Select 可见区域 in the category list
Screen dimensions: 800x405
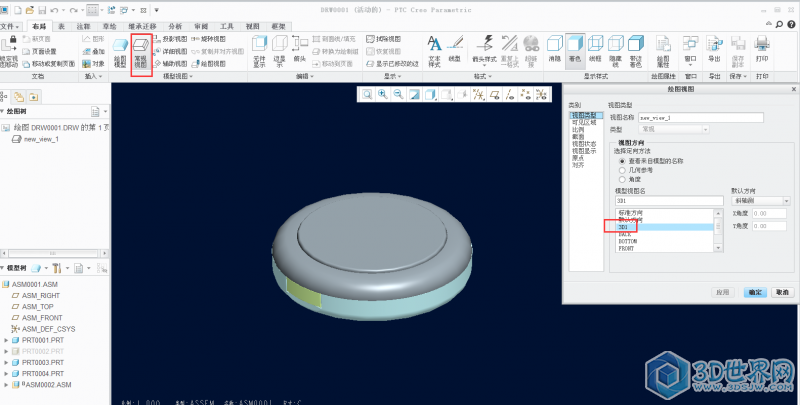pyautogui.click(x=584, y=123)
